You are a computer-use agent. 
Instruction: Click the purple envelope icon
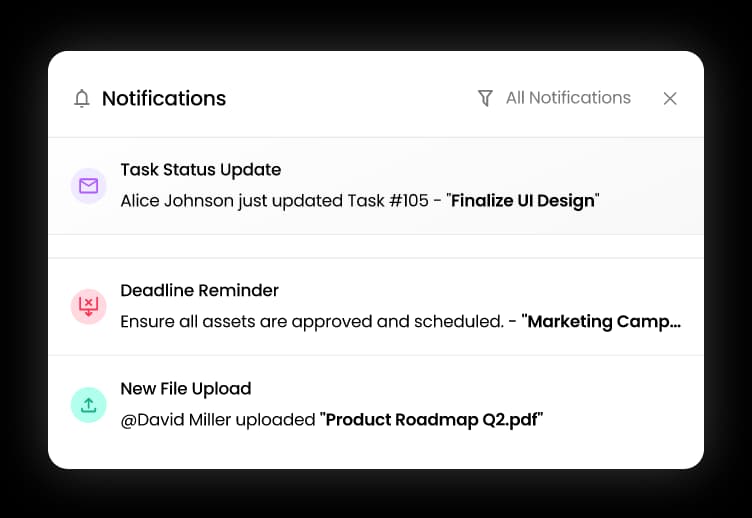[x=89, y=186]
